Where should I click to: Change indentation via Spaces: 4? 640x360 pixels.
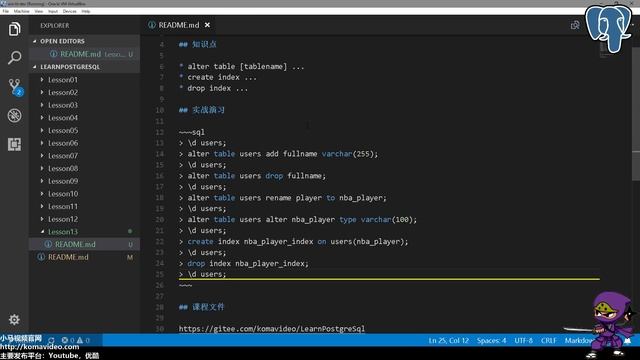pos(491,340)
